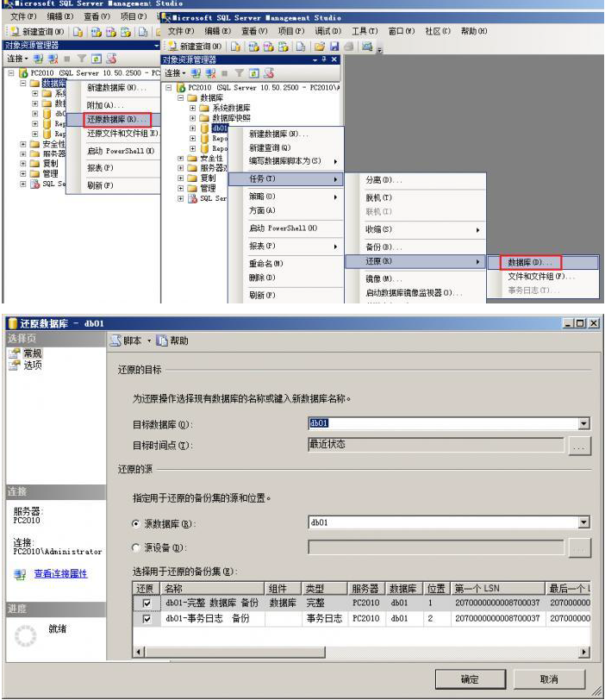Click Stop icon in back Object Explorer toolbar
The width and height of the screenshot is (605, 700).
coord(67,59)
